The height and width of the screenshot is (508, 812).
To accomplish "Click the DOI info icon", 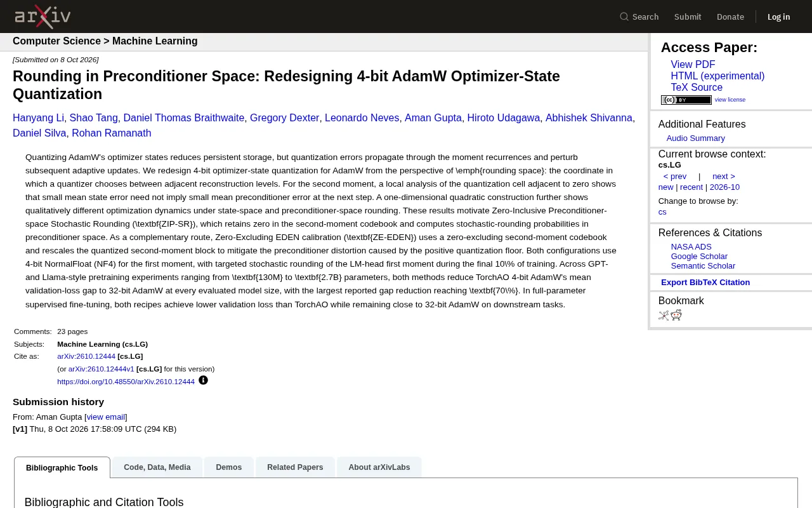I will click(x=203, y=380).
